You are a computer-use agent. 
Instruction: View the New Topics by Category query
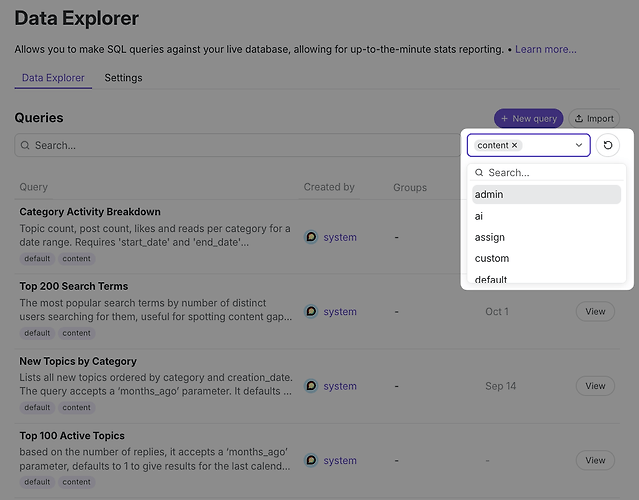(x=595, y=386)
